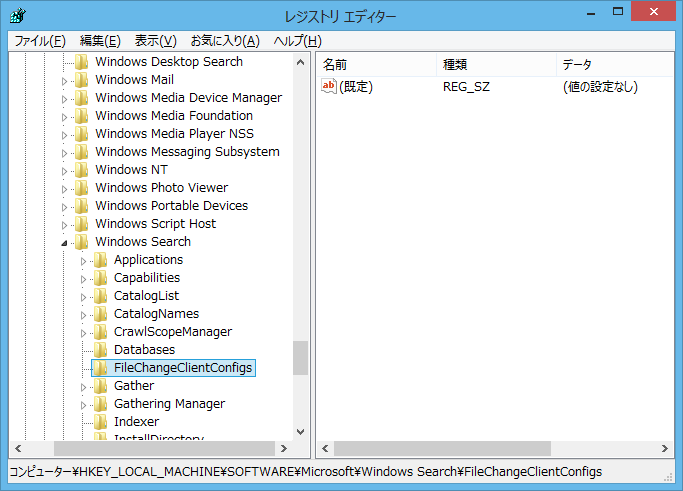Select the Indexer key label
The image size is (683, 491).
coord(136,422)
